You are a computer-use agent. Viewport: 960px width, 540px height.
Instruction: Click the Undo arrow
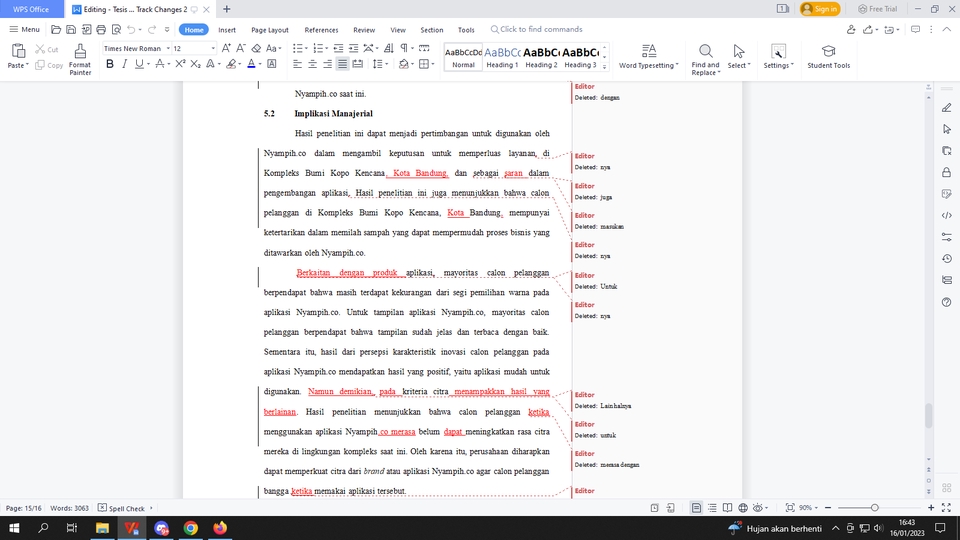(131, 29)
